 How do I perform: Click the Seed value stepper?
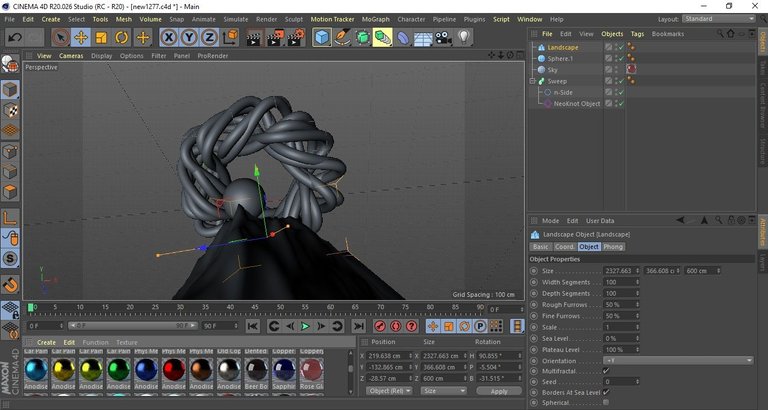click(x=637, y=382)
